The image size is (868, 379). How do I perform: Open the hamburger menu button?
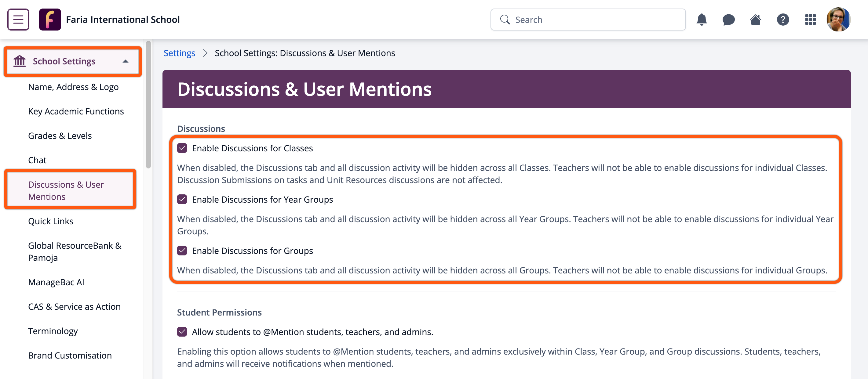(18, 20)
